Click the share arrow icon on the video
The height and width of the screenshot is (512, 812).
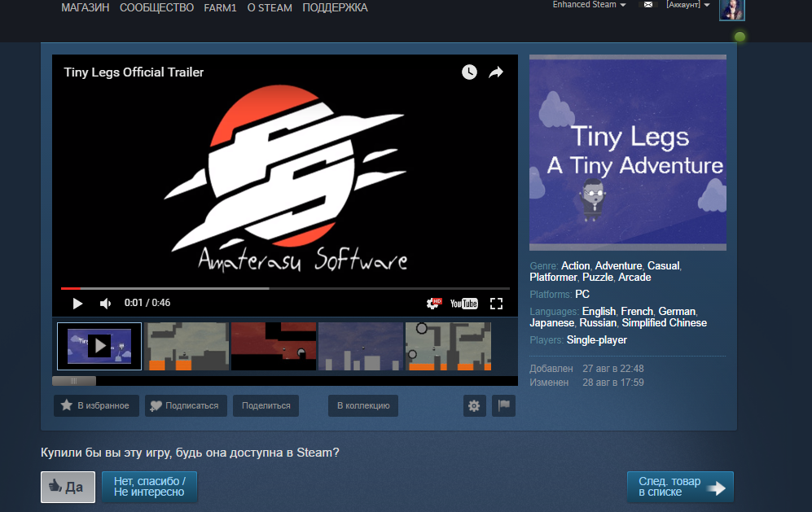[496, 72]
